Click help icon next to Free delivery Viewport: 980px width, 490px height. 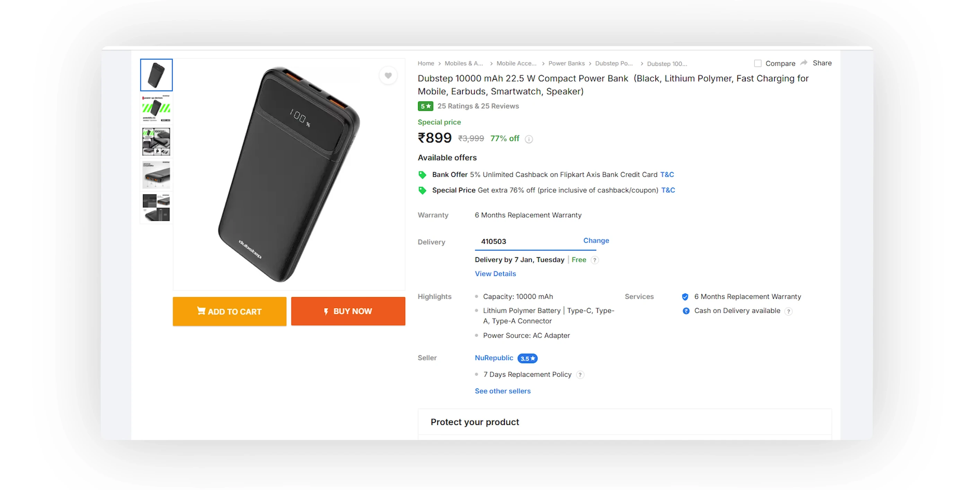(595, 260)
